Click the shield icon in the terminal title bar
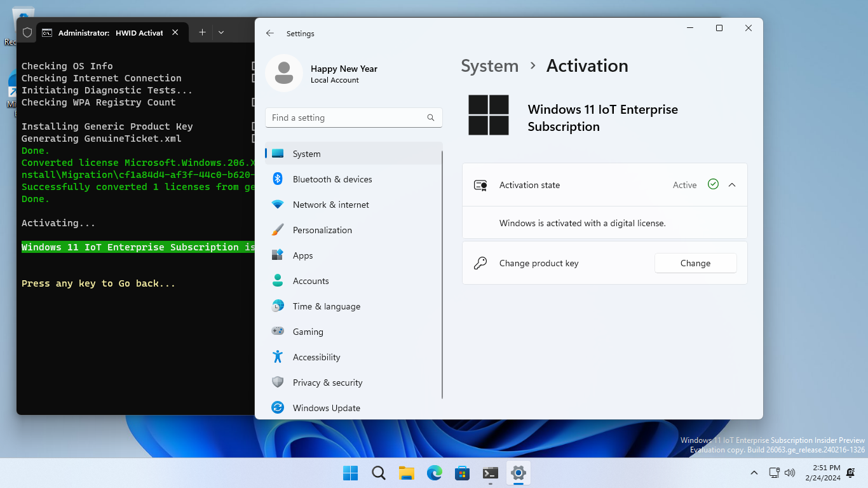 pos(27,32)
